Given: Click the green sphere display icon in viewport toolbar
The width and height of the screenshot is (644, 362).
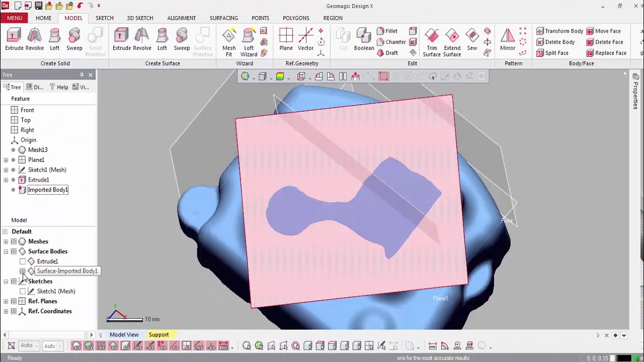Looking at the screenshot, I should [x=245, y=76].
